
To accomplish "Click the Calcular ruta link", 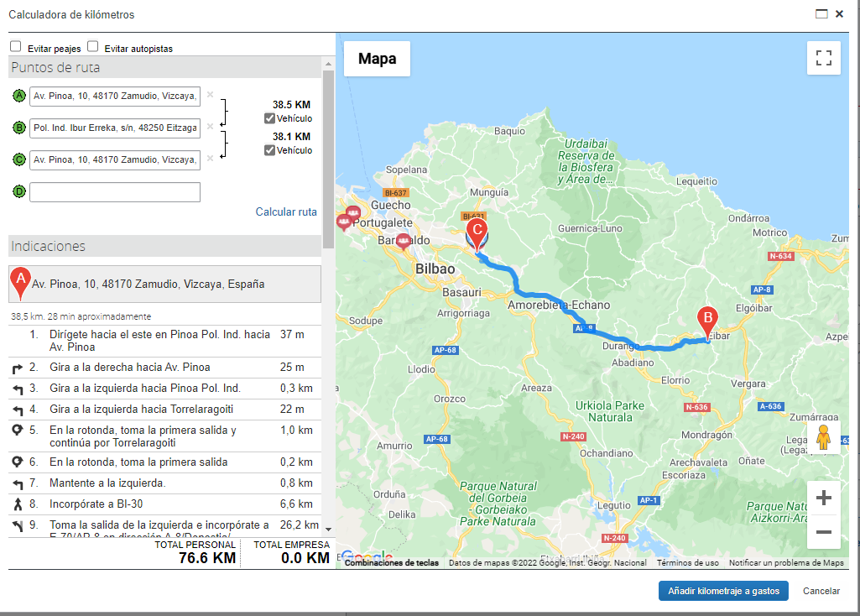I will [x=286, y=211].
